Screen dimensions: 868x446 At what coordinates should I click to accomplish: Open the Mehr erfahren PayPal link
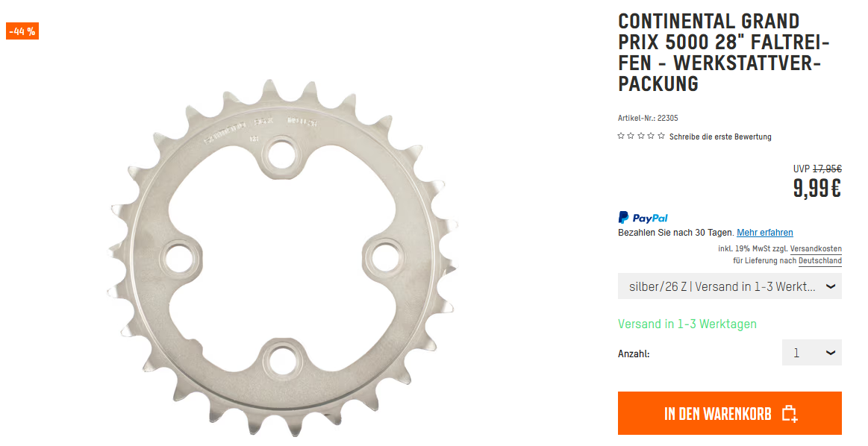[765, 233]
